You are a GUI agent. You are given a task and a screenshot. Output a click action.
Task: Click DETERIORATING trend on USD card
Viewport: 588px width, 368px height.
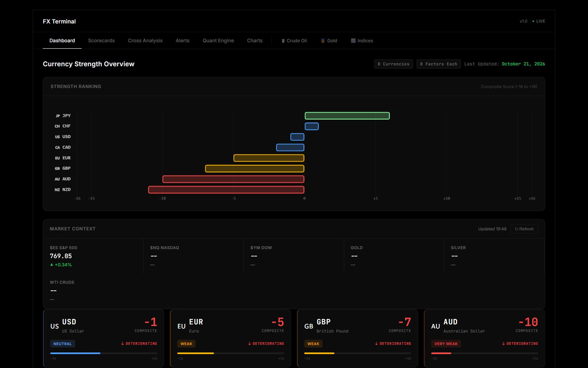click(x=139, y=344)
